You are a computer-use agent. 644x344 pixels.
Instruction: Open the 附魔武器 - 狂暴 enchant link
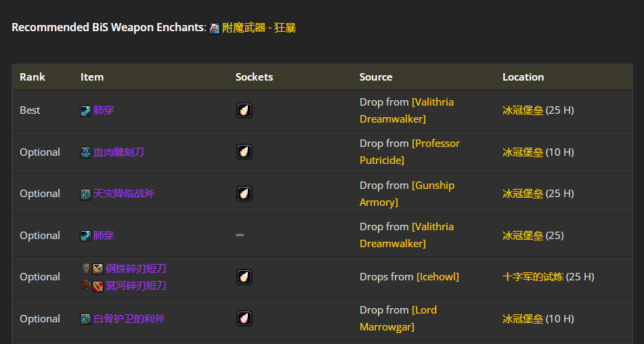(x=259, y=28)
